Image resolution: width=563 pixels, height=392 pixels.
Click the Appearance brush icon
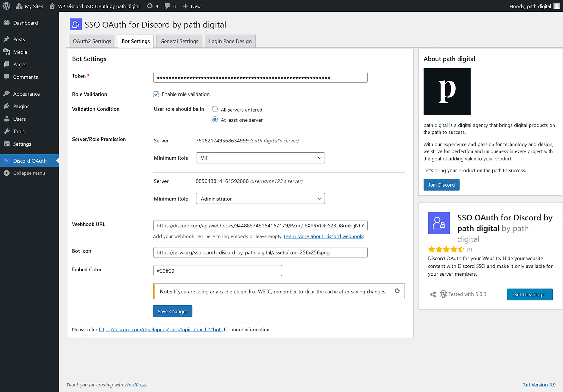coord(7,94)
